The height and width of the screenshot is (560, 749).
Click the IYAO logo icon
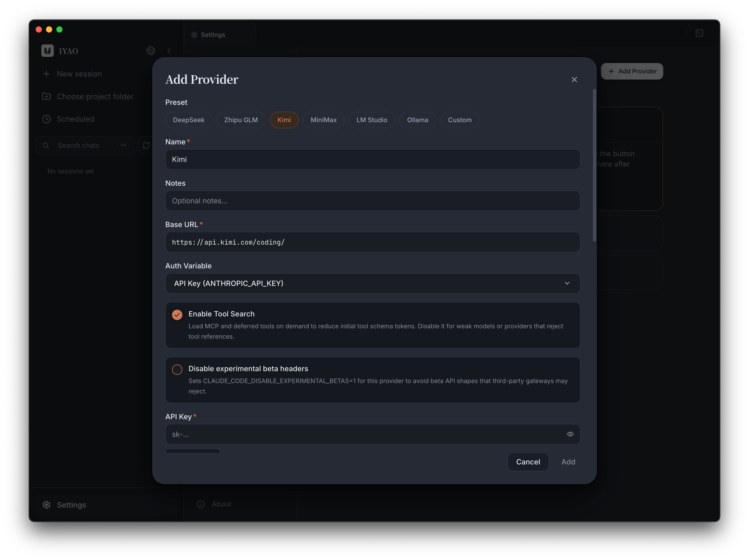tap(48, 51)
